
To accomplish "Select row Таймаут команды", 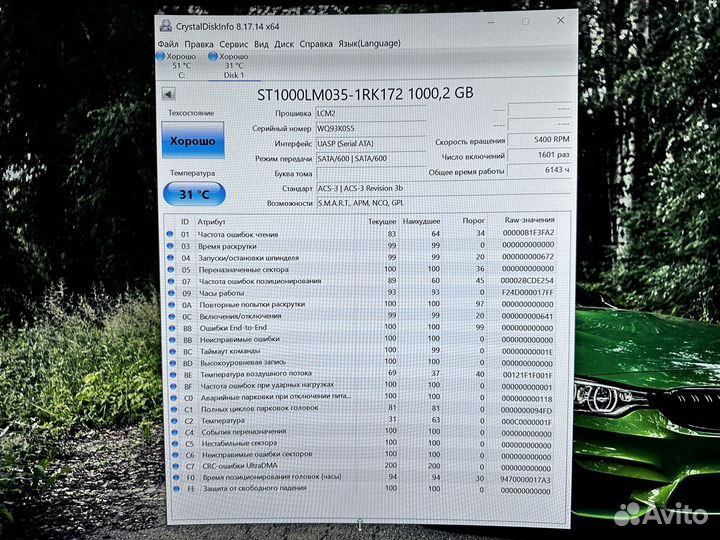I will [362, 351].
